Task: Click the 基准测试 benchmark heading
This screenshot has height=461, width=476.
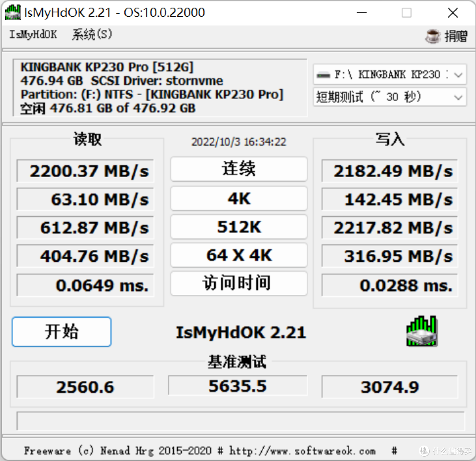Action: (238, 362)
